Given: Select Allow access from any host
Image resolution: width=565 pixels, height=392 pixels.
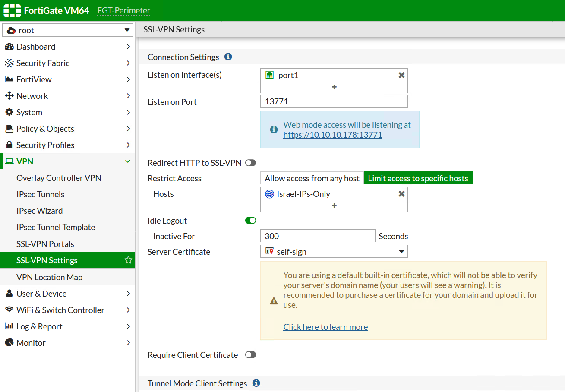Looking at the screenshot, I should (312, 178).
